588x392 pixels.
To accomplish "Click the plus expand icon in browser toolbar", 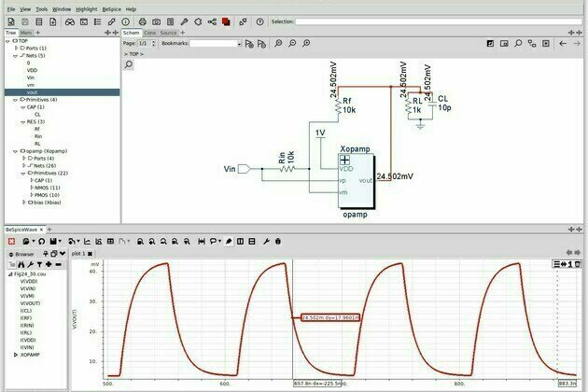I will pos(49,264).
